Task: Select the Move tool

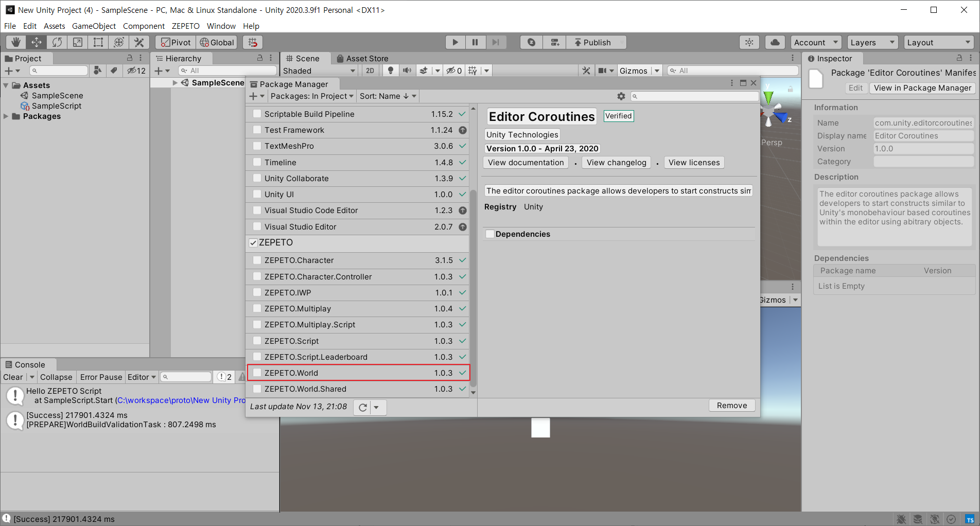Action: (37, 42)
